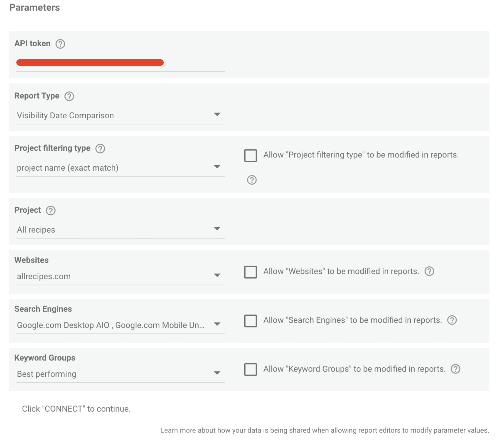Expand Project filtering type dropdown
504x440 pixels.
click(120, 168)
